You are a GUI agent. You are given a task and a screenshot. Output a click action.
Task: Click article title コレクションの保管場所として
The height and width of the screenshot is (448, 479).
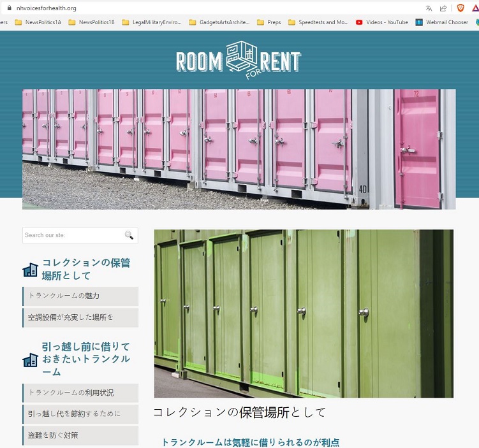click(240, 412)
